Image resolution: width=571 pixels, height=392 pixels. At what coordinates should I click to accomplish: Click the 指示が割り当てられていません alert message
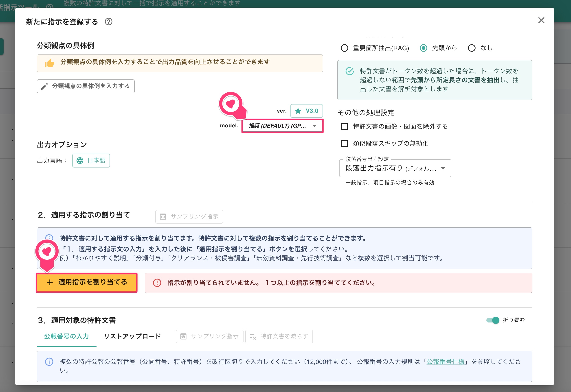(338, 283)
